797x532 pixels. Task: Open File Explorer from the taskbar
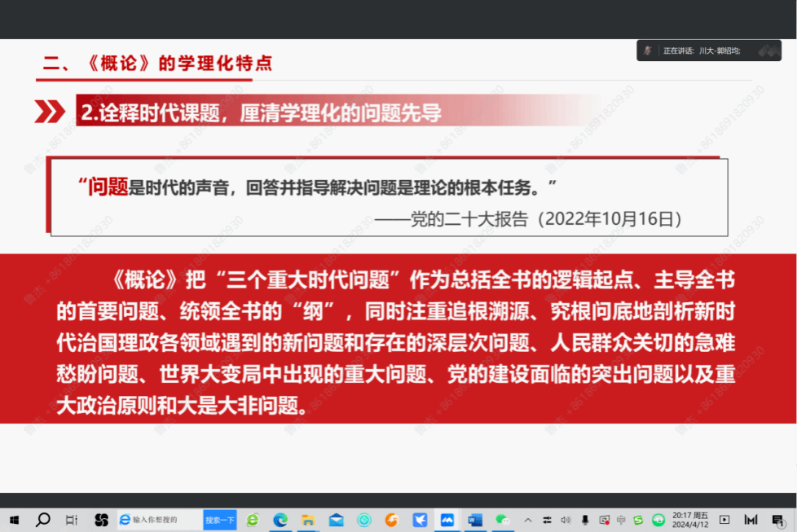click(308, 520)
